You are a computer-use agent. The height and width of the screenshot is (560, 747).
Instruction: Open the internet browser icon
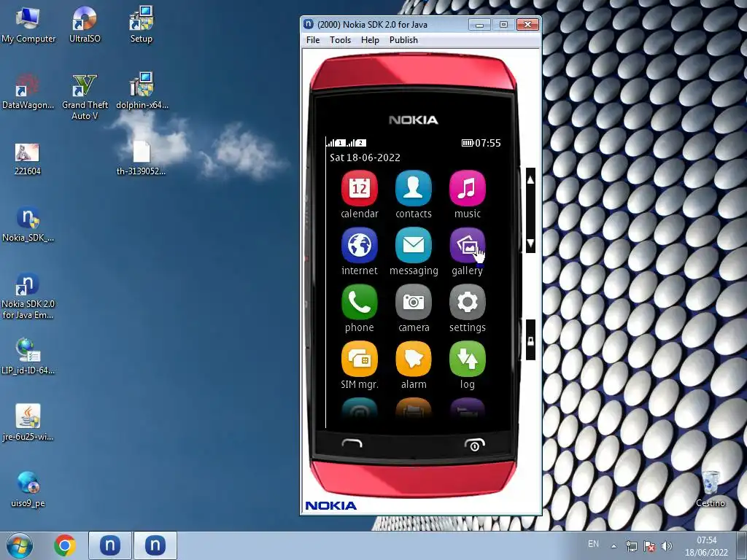[359, 245]
